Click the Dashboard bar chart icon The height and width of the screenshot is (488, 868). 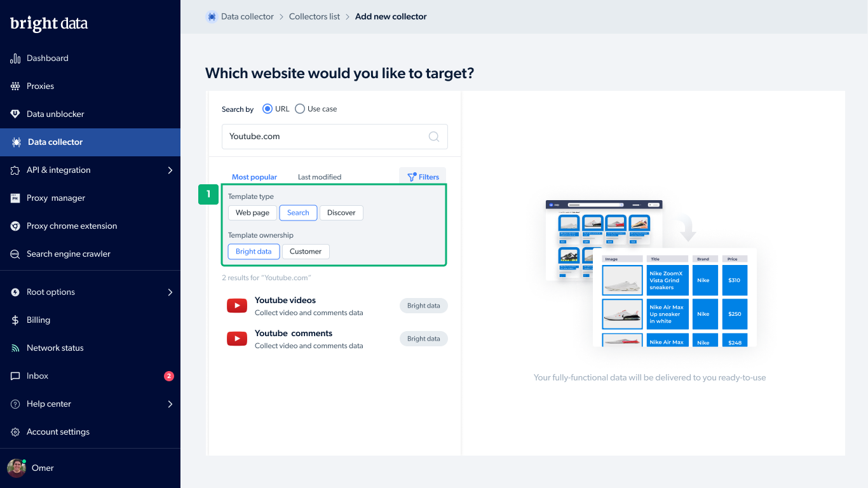point(15,58)
